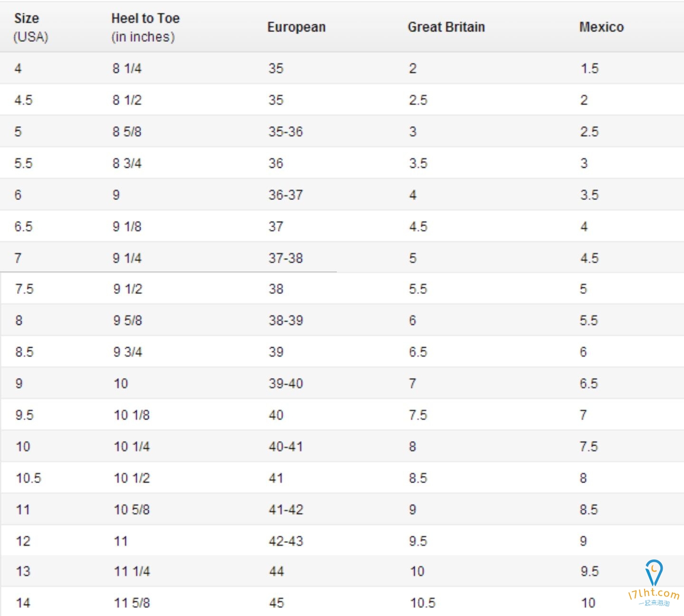Image resolution: width=684 pixels, height=616 pixels.
Task: Click the 11 1/4 heel to toe value
Action: pyautogui.click(x=132, y=571)
